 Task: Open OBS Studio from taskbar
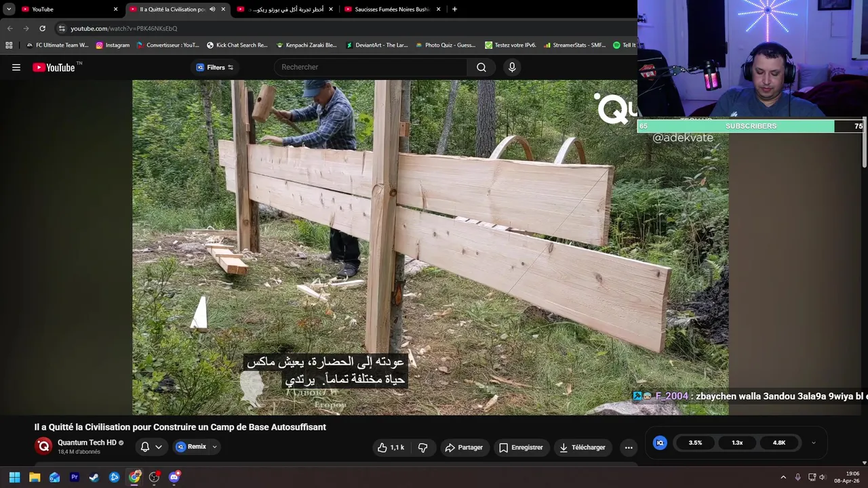click(x=154, y=477)
